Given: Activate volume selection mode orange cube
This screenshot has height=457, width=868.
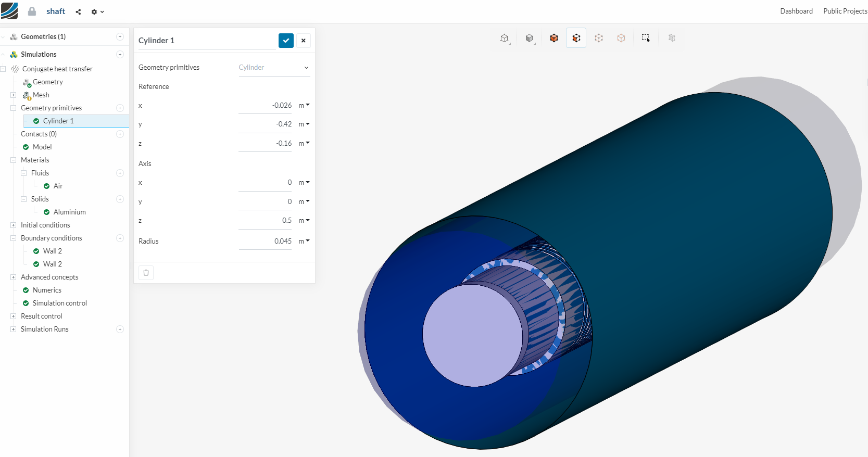Looking at the screenshot, I should tap(554, 38).
